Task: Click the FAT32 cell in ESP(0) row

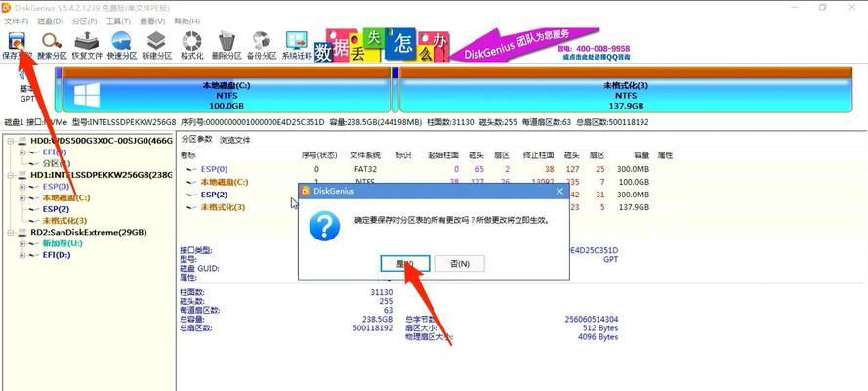Action: pyautogui.click(x=365, y=169)
